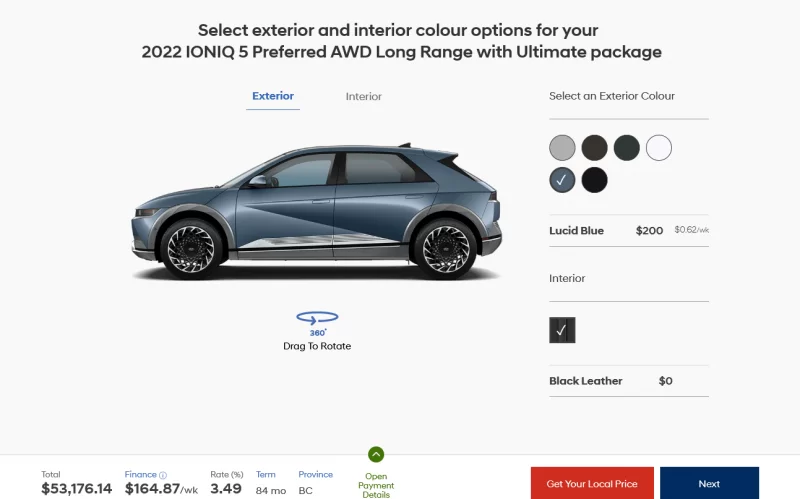
Task: Click the Get Your Local Price button
Action: click(x=592, y=483)
